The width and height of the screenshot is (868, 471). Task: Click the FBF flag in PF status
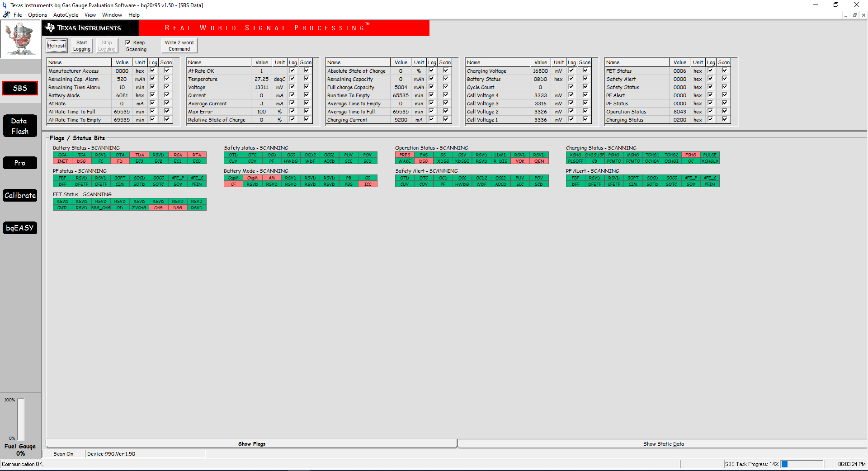(62, 178)
